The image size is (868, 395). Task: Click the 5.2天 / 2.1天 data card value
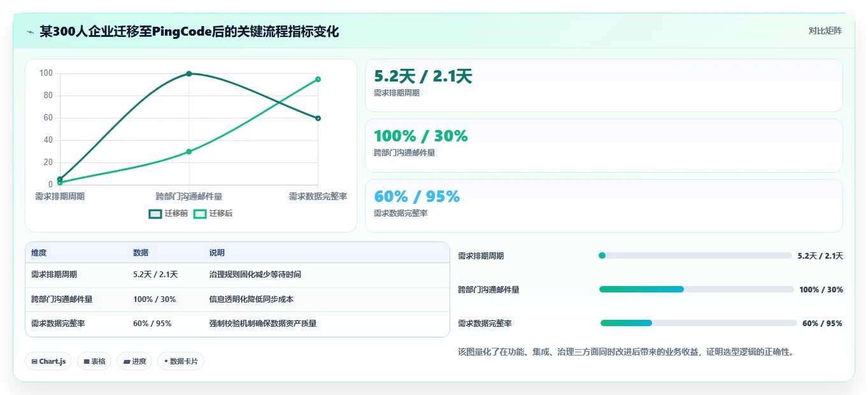click(x=423, y=76)
